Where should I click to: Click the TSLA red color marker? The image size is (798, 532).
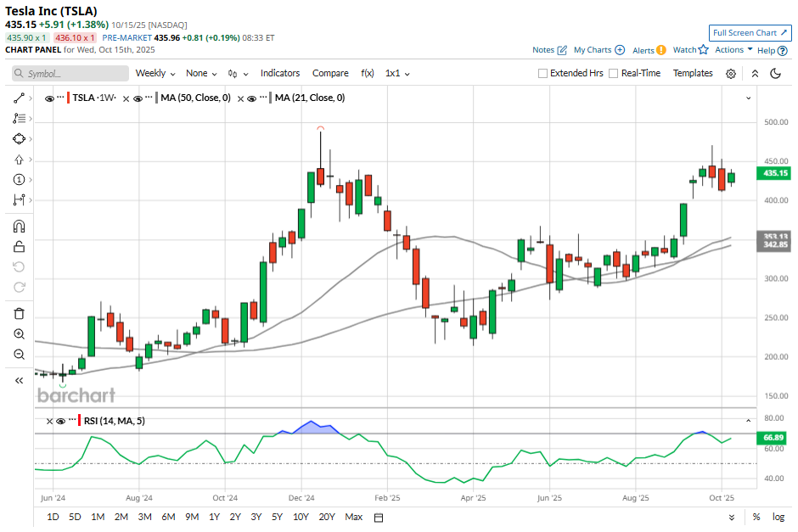point(68,98)
